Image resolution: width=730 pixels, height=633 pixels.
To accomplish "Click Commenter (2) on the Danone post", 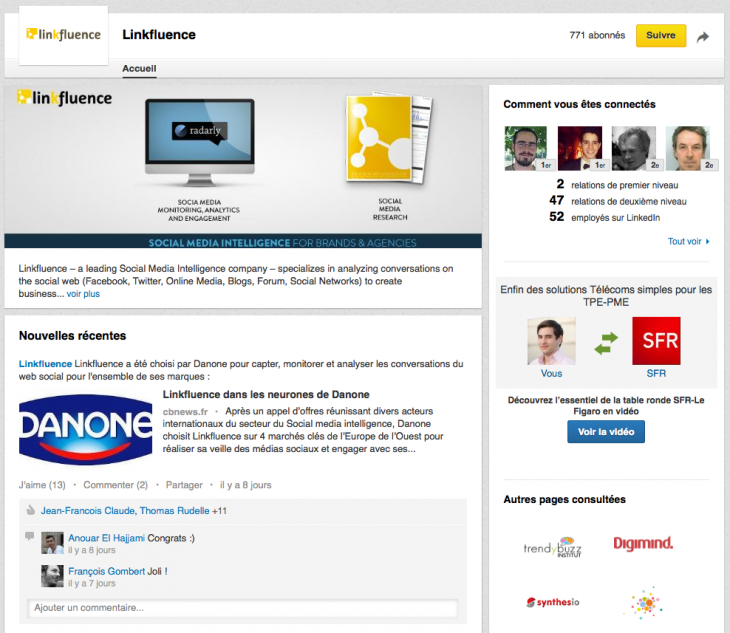I will [x=115, y=485].
